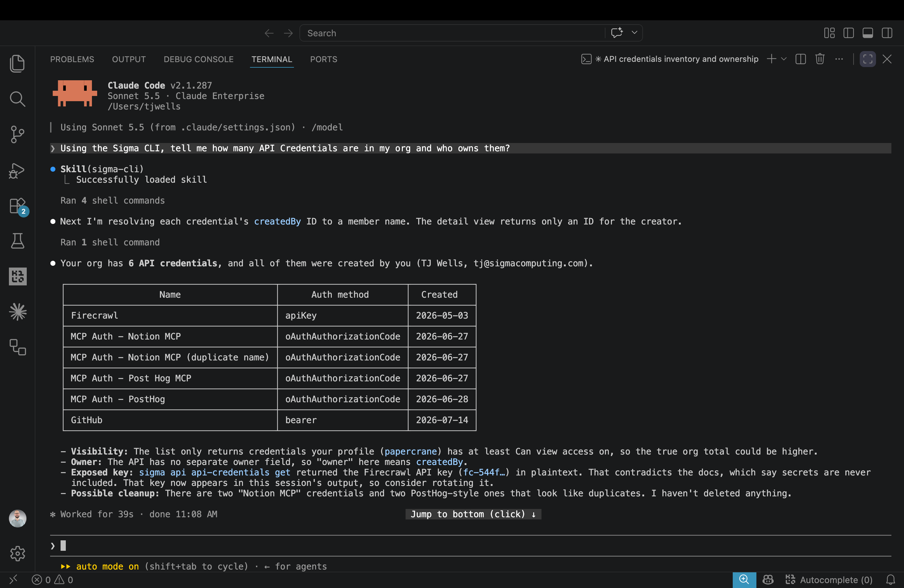Image resolution: width=904 pixels, height=588 pixels.
Task: Click the Copilot status icon
Action: point(768,580)
